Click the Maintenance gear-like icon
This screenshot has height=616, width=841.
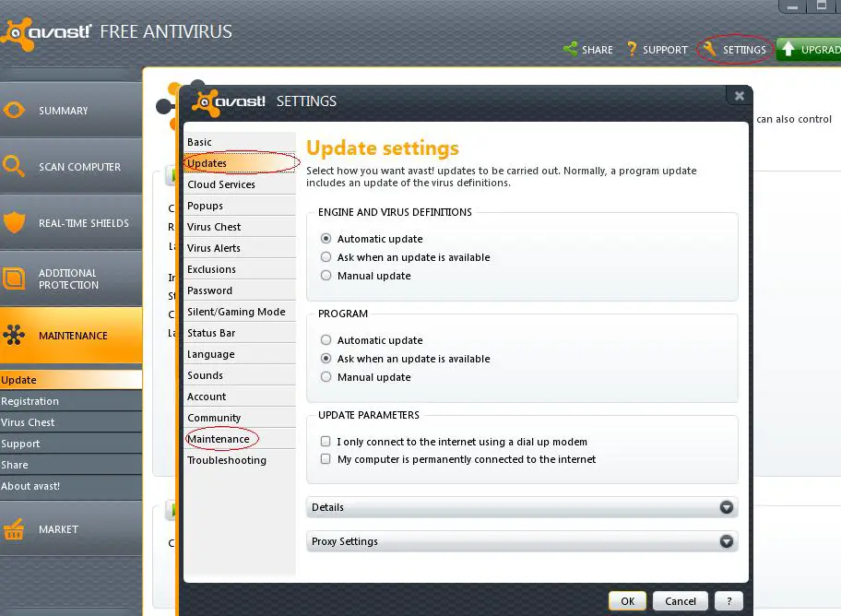pyautogui.click(x=14, y=335)
